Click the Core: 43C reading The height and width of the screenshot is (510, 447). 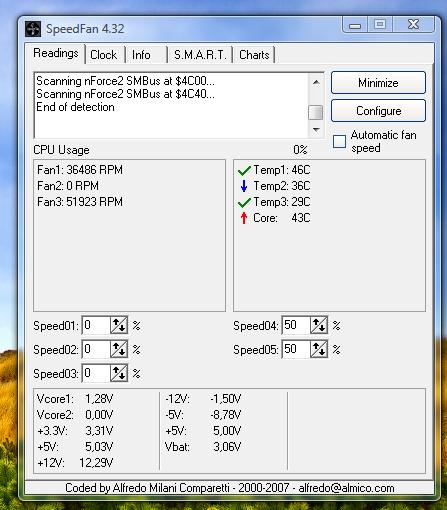point(282,218)
